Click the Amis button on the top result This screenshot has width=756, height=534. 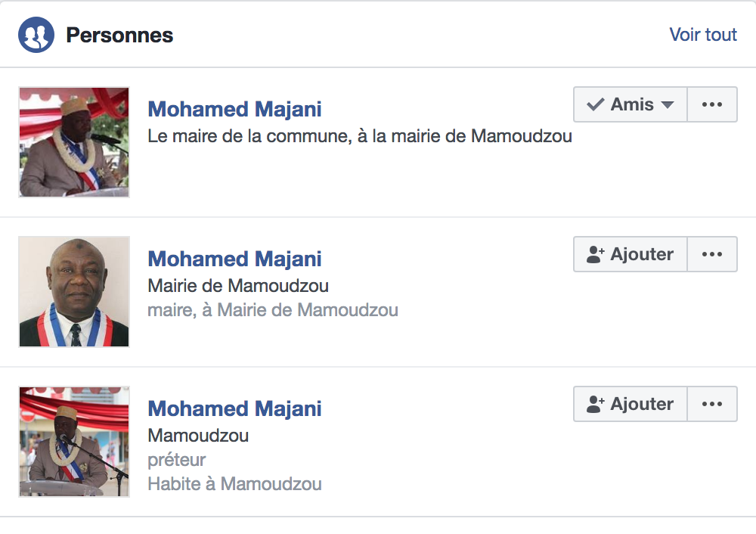pyautogui.click(x=629, y=104)
